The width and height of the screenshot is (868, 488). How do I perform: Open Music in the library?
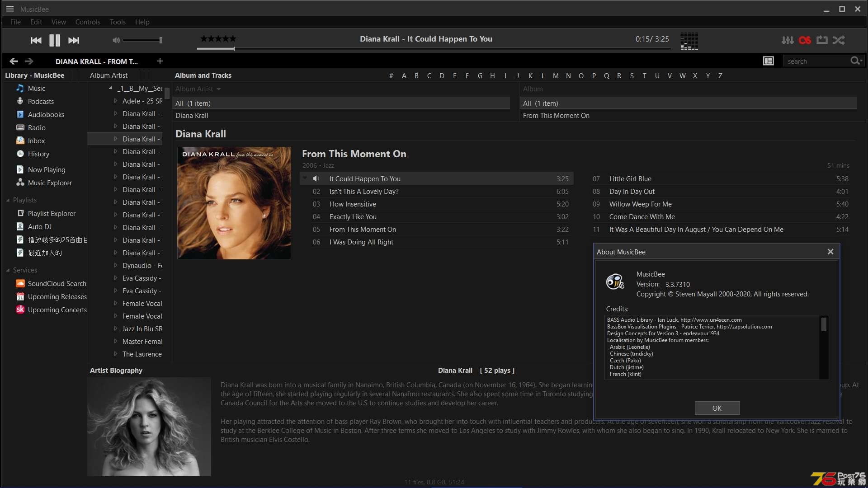(36, 89)
